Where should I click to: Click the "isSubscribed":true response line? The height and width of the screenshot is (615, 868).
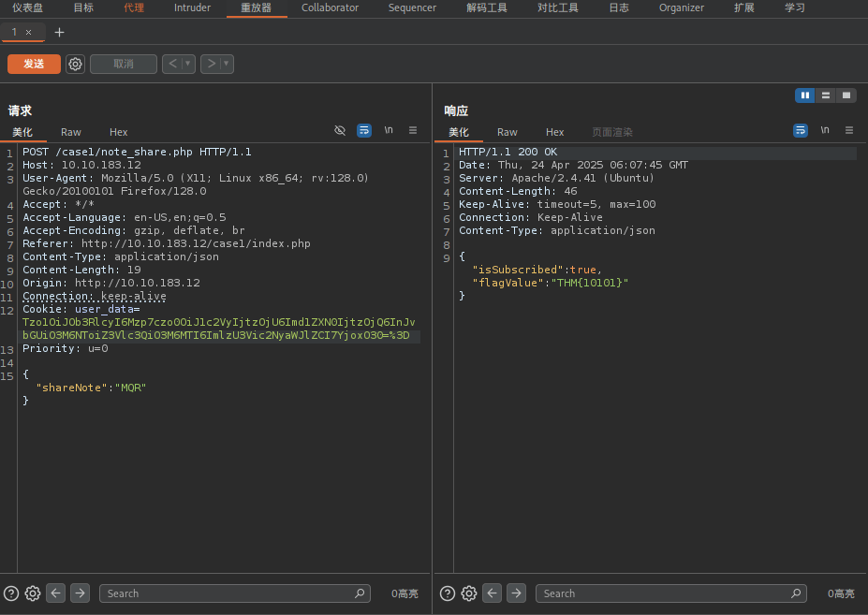[537, 270]
